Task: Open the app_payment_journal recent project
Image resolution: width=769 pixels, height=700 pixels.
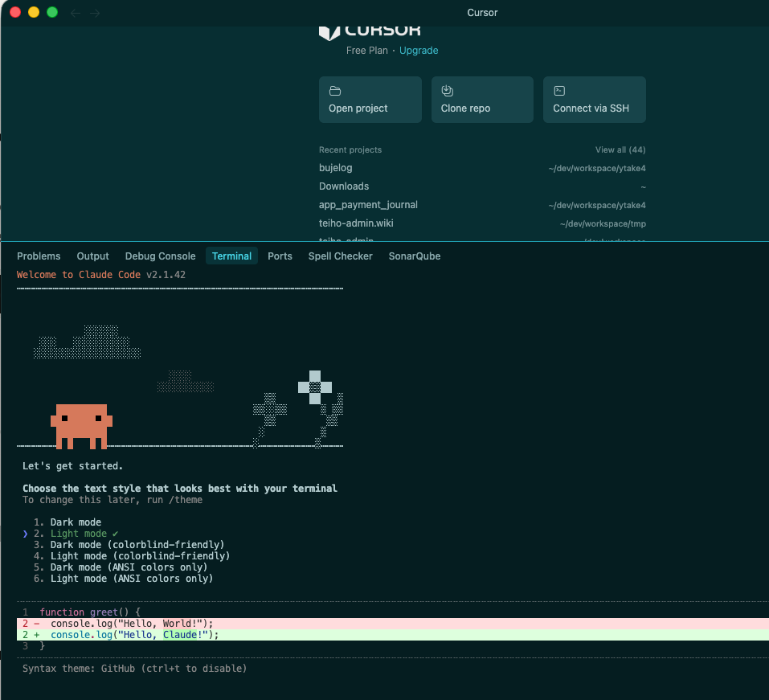Action: (x=368, y=205)
